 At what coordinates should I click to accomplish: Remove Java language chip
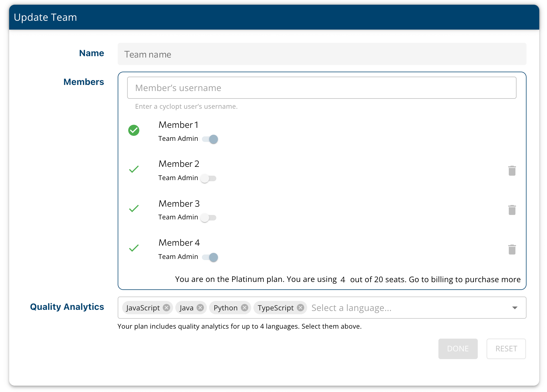coord(200,308)
